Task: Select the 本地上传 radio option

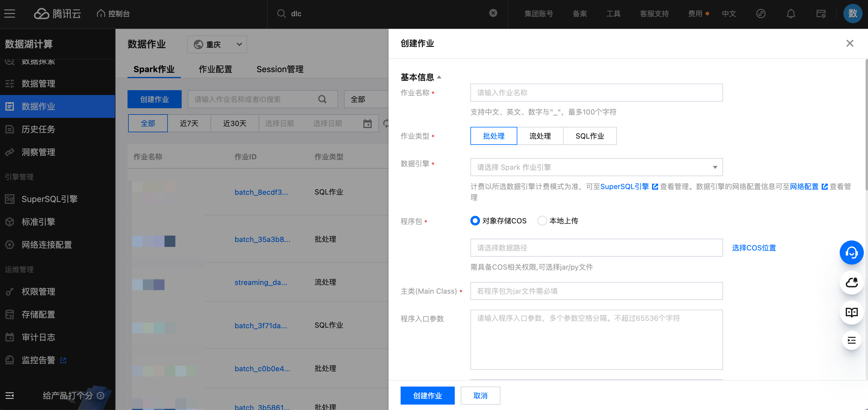Action: [542, 221]
